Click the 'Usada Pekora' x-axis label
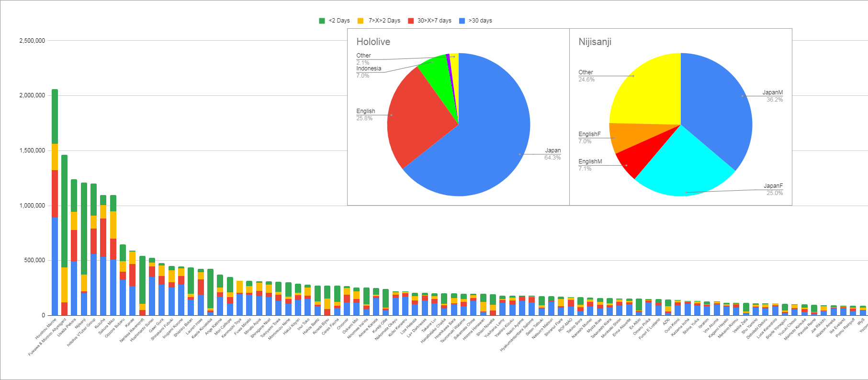Screen dimensions: 868x380 [67, 327]
